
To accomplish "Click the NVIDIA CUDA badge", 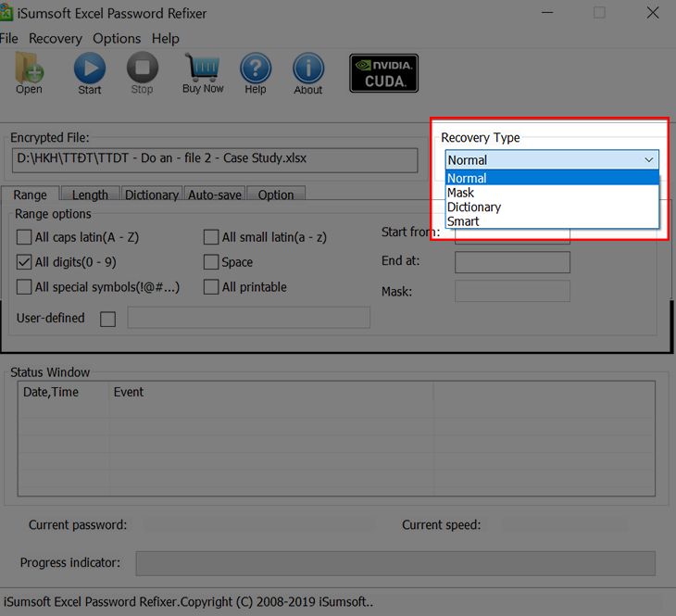I will [x=383, y=73].
